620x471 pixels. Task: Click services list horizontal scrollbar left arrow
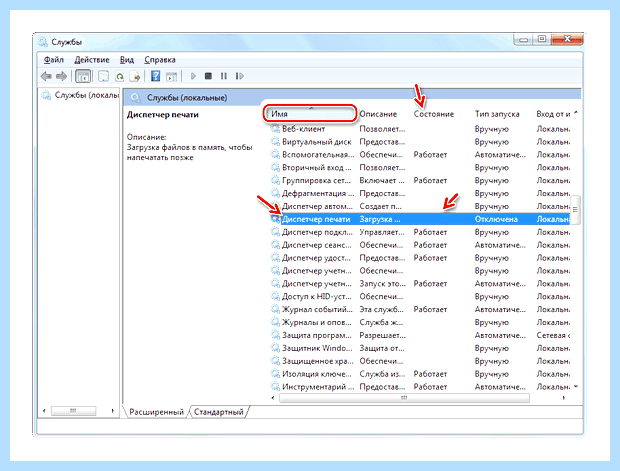click(x=273, y=398)
